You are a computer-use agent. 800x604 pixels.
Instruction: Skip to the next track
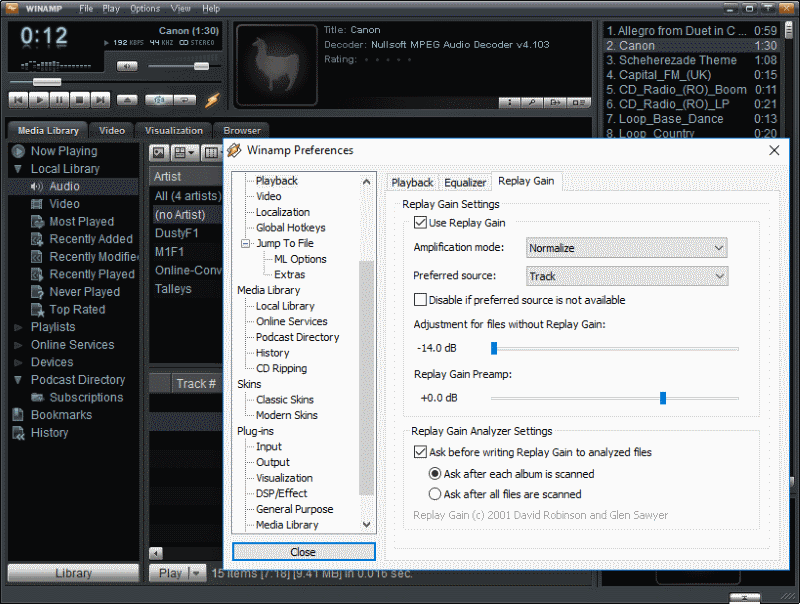100,99
